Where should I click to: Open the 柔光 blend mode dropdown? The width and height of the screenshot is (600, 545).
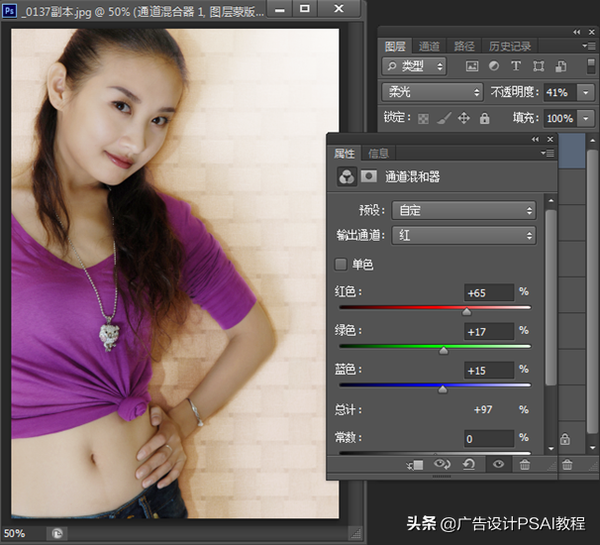pos(432,92)
